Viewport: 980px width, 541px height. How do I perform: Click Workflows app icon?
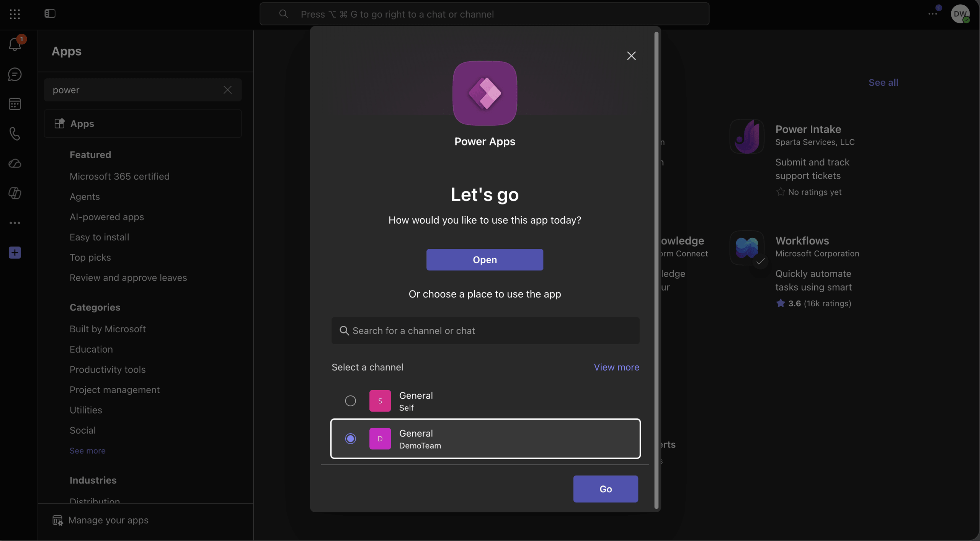coord(746,248)
